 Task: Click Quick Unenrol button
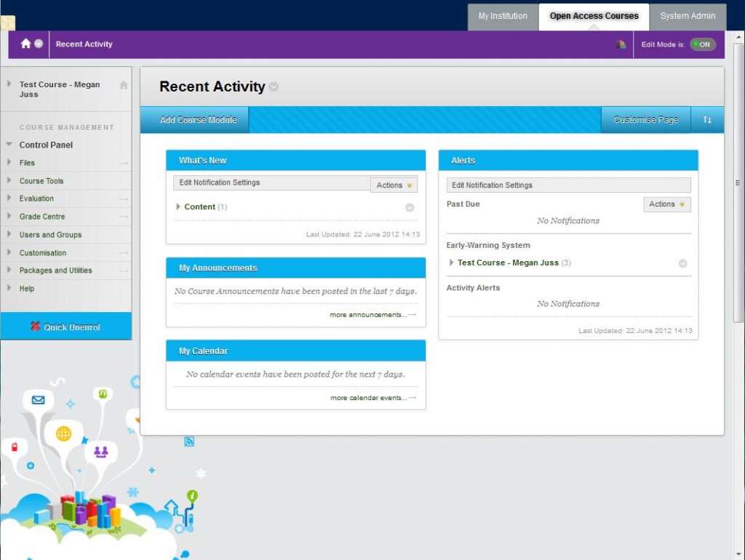66,327
